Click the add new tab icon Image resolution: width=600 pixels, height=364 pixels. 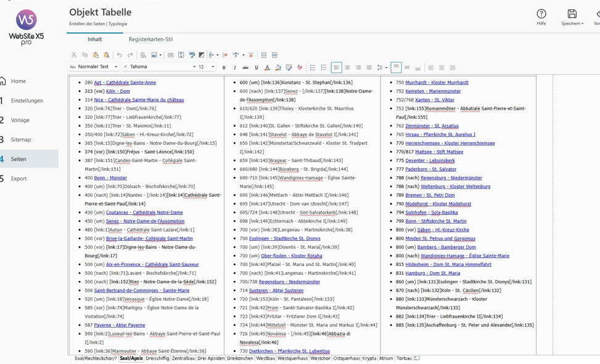(417, 358)
